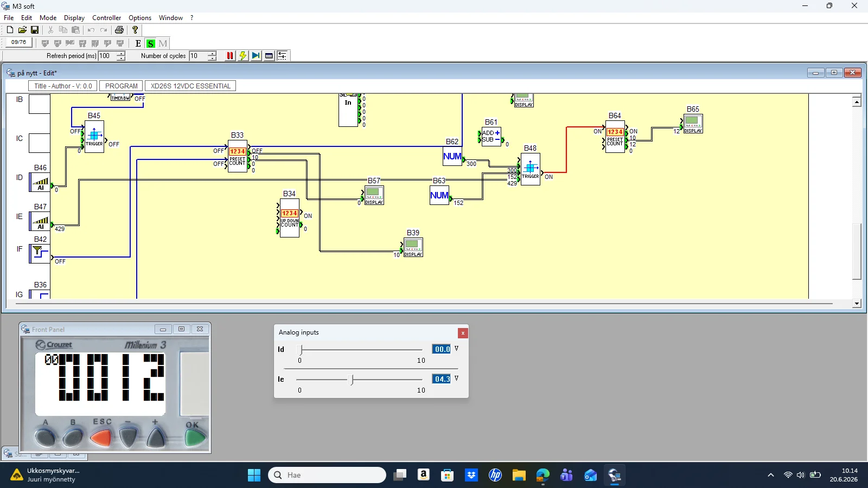The width and height of the screenshot is (868, 488).
Task: Open the Controller menu
Action: (x=106, y=18)
